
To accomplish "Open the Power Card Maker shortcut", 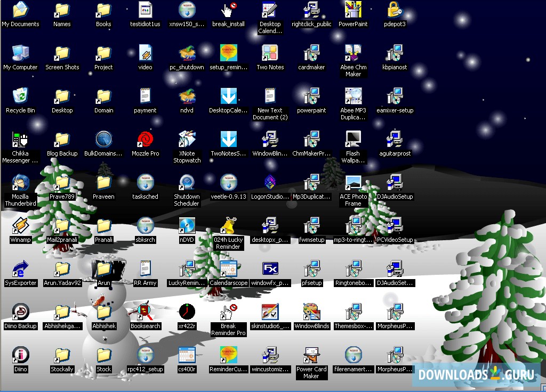I will pyautogui.click(x=311, y=355).
